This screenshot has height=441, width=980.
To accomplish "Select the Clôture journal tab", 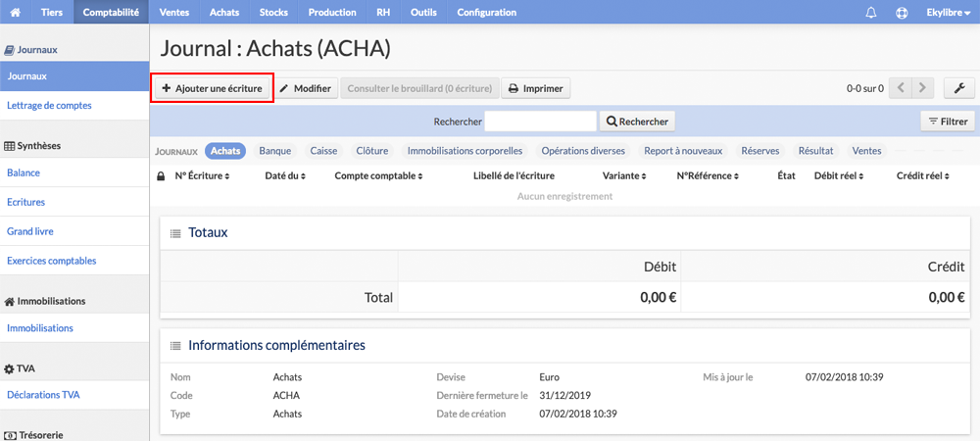I will point(371,151).
